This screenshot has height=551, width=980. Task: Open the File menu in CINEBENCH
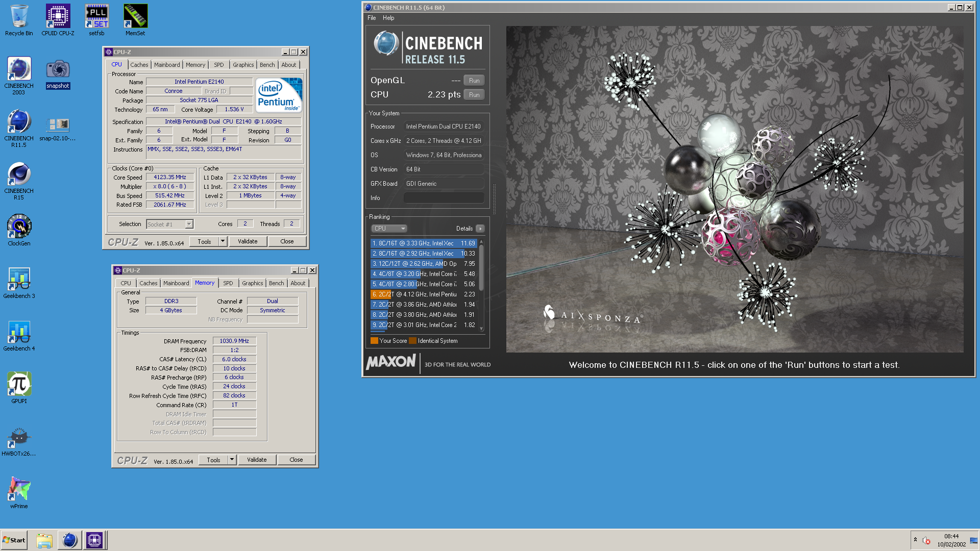(372, 18)
